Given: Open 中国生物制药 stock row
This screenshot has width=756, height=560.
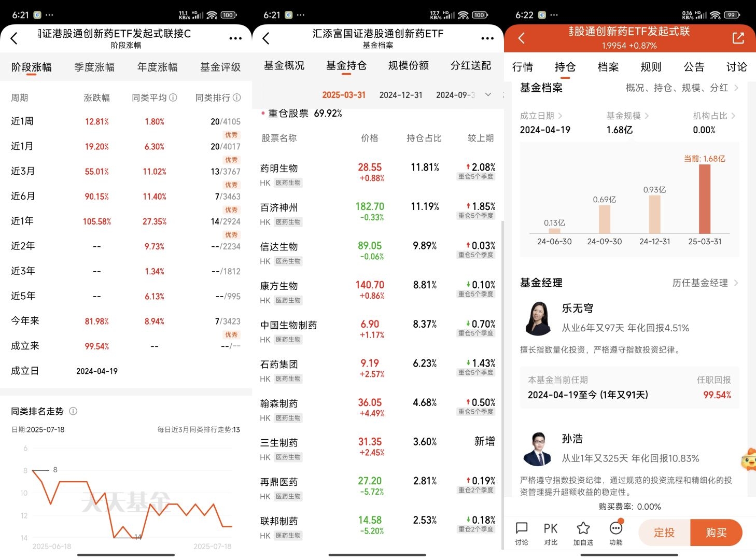Looking at the screenshot, I should (378, 331).
